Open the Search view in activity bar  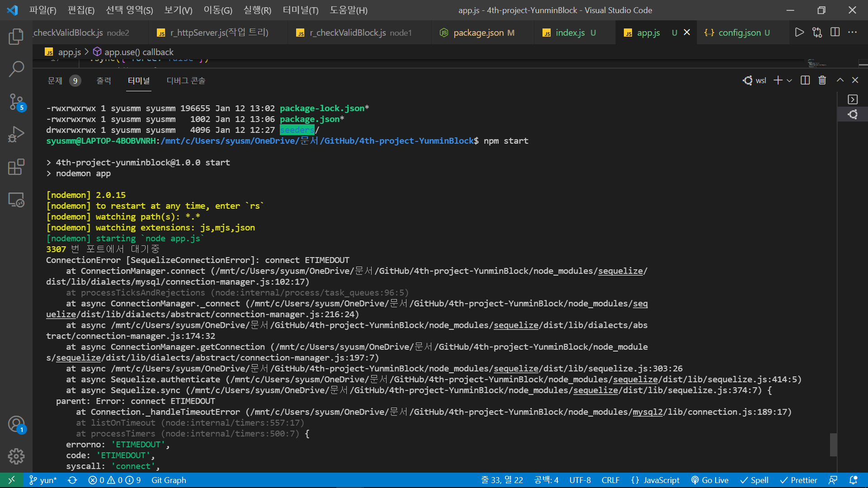16,69
